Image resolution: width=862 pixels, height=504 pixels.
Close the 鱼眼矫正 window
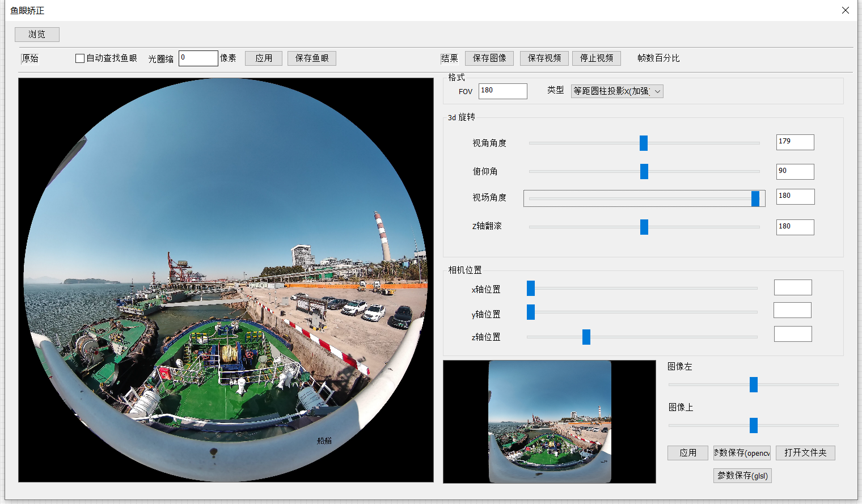846,10
